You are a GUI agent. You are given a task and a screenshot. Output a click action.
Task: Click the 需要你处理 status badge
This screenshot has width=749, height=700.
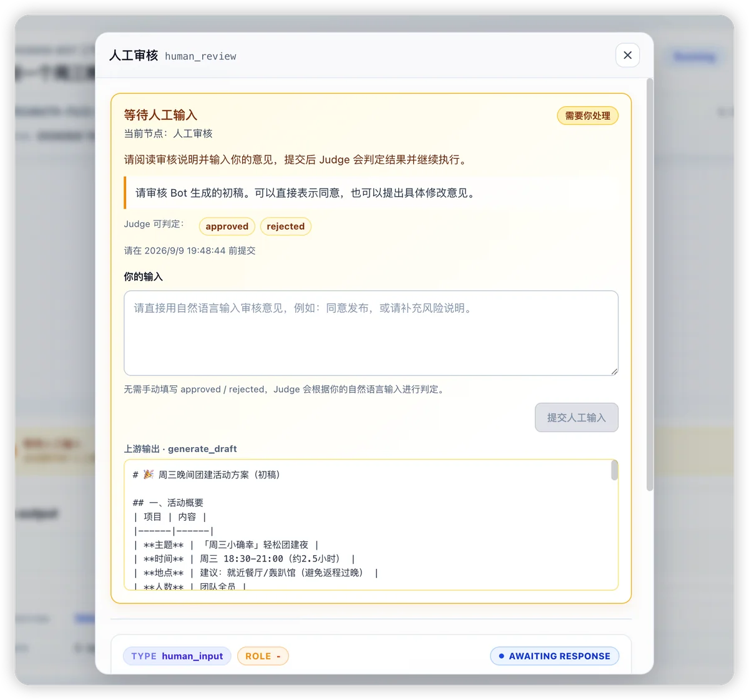(x=587, y=116)
